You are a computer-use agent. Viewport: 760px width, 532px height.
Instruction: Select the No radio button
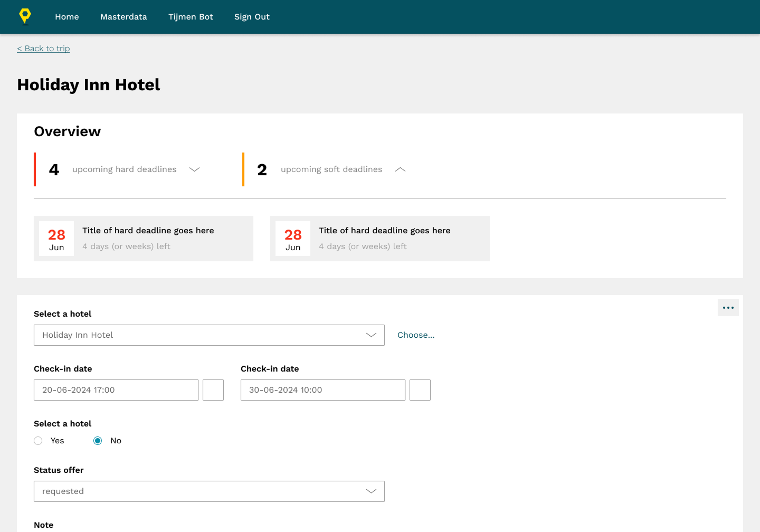point(98,441)
